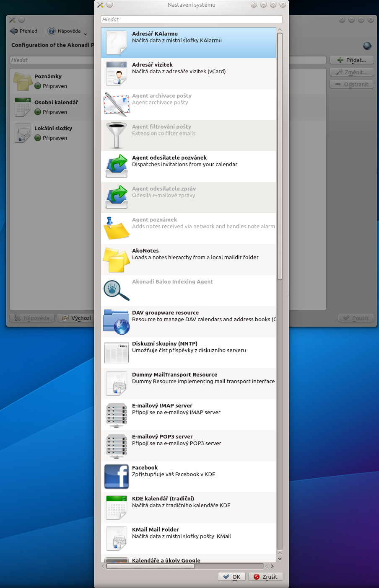Expand the Nápověda dropdown arrow in Akonadi window

[x=85, y=34]
